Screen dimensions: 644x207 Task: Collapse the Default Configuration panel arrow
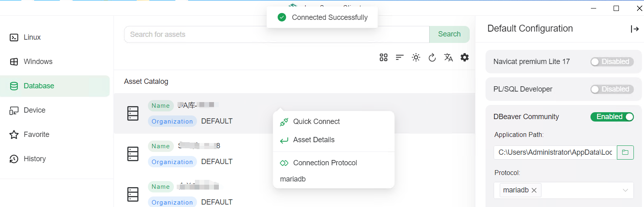[635, 29]
